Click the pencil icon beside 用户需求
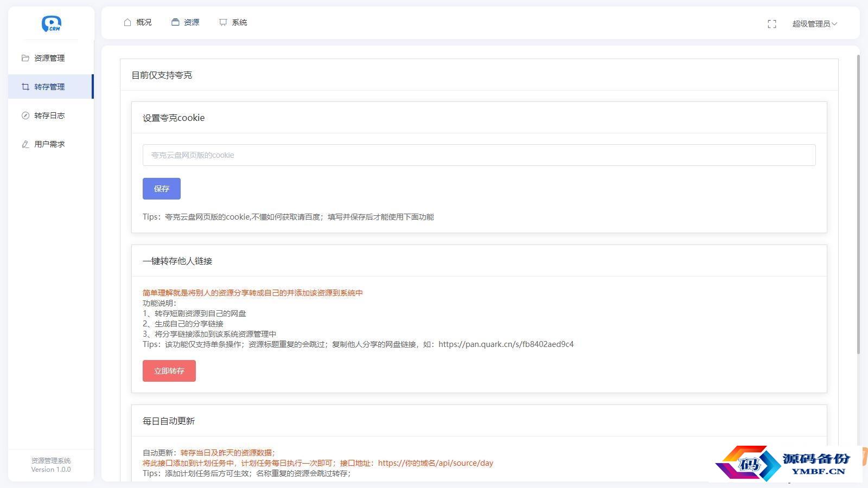Image resolution: width=868 pixels, height=488 pixels. 25,144
